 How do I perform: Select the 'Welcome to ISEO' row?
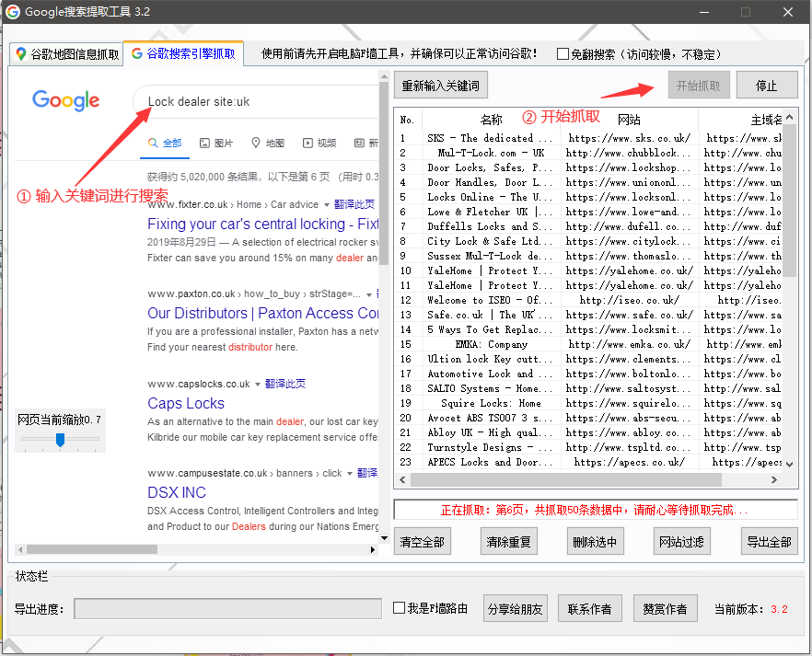click(588, 300)
